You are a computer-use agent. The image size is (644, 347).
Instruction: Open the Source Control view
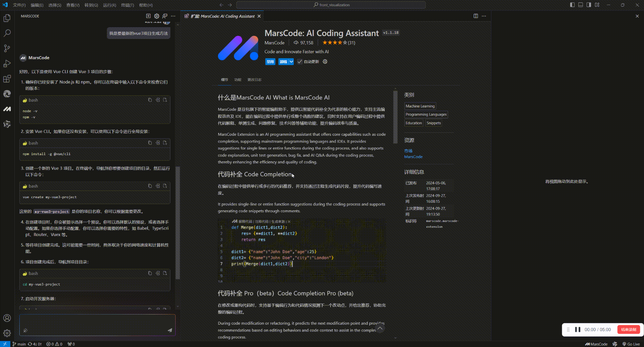pyautogui.click(x=7, y=48)
